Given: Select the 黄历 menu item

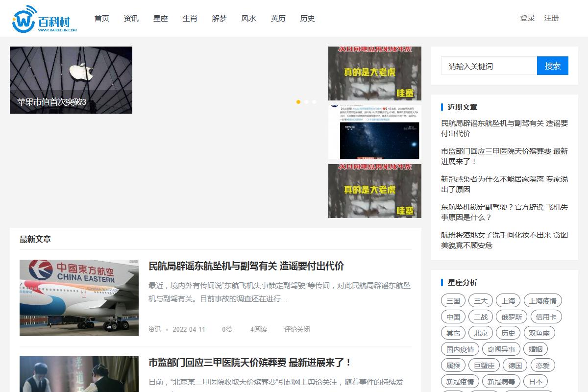Looking at the screenshot, I should 278,18.
